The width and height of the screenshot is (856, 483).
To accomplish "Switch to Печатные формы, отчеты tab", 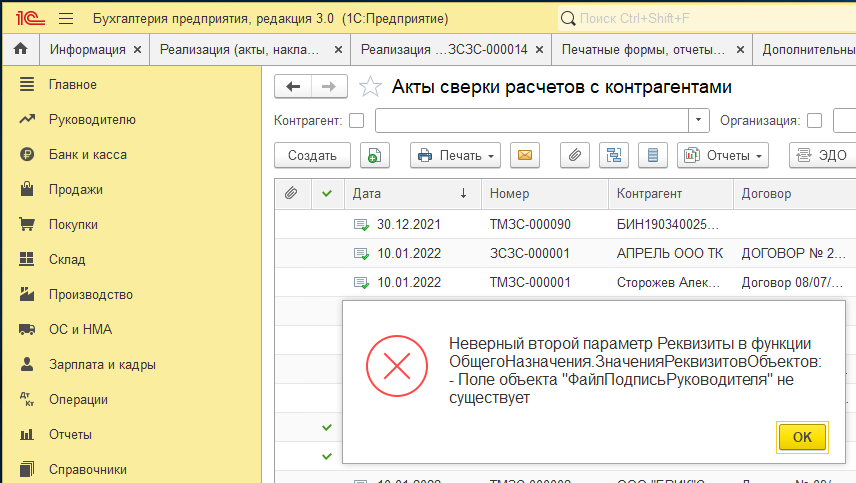I will click(643, 50).
